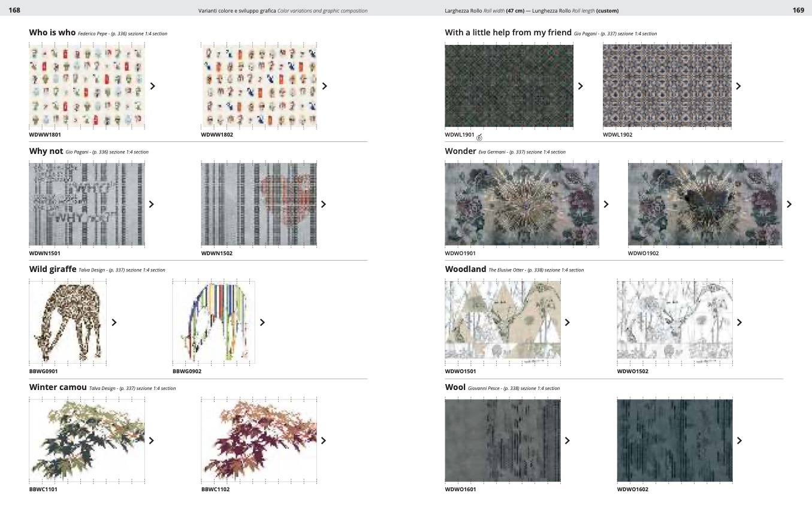812x526 pixels.
Task: Click the page number 168
Action: pyautogui.click(x=14, y=10)
